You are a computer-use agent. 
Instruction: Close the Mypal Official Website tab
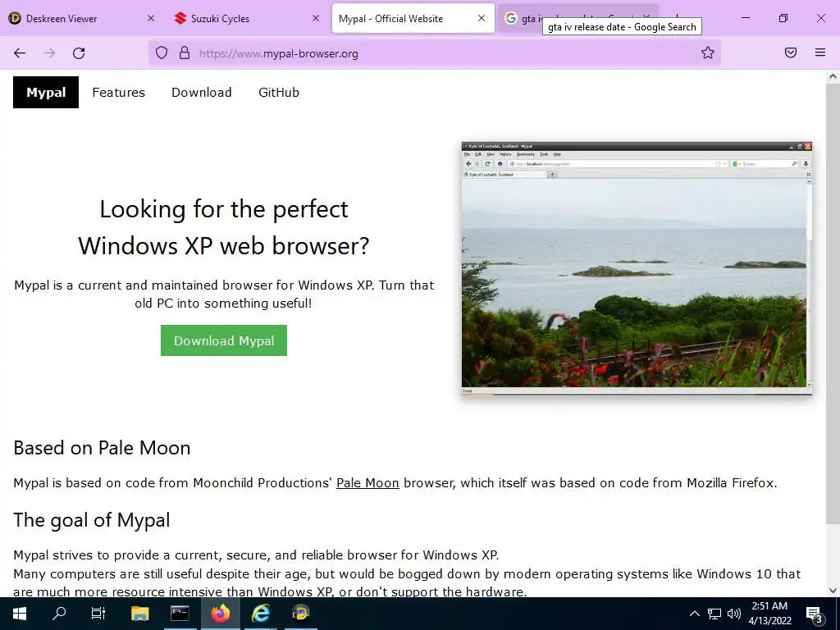point(482,18)
